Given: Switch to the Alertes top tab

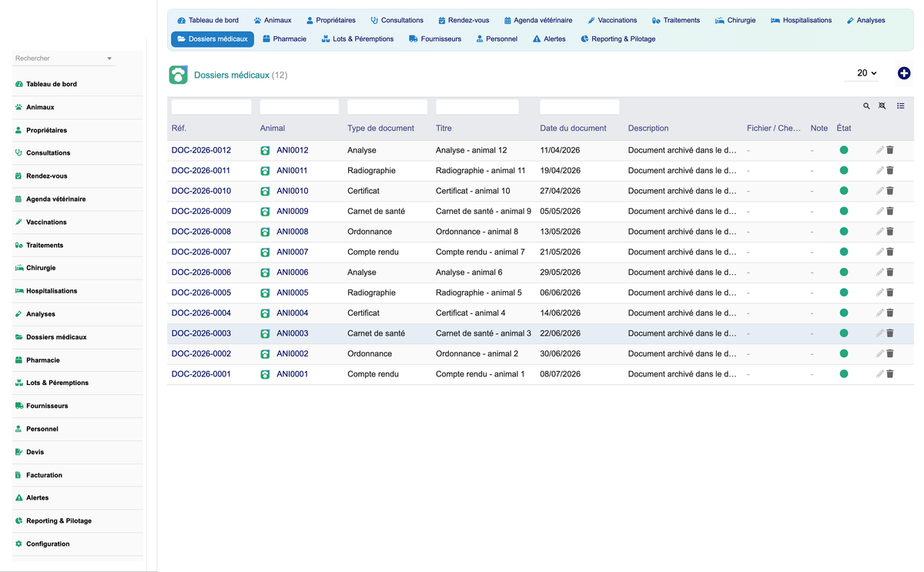Looking at the screenshot, I should 549,38.
